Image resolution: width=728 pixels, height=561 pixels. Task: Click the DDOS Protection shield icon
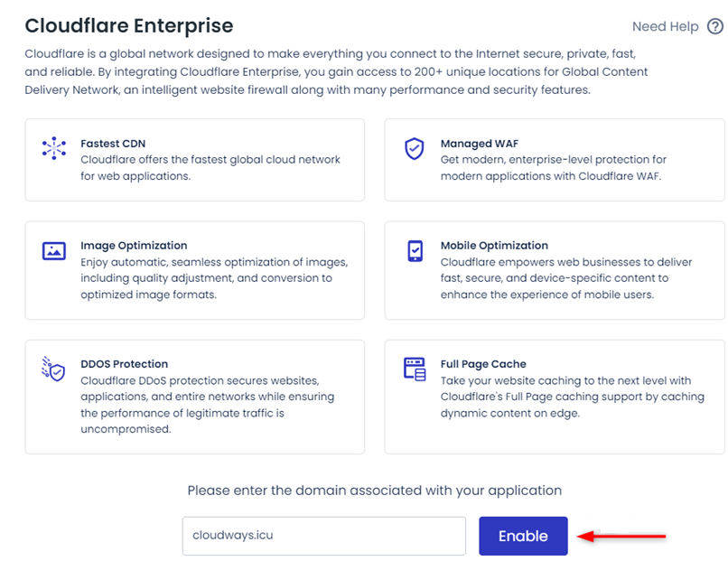pos(53,369)
